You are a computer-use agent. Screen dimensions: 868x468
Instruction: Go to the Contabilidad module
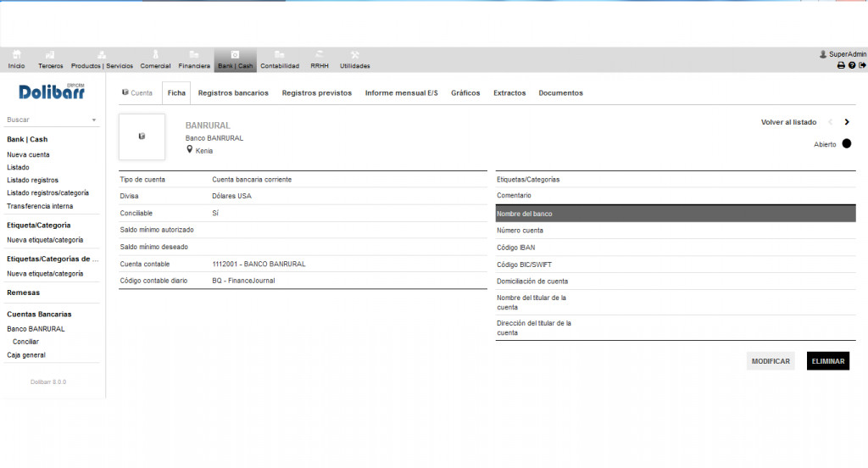coord(279,59)
